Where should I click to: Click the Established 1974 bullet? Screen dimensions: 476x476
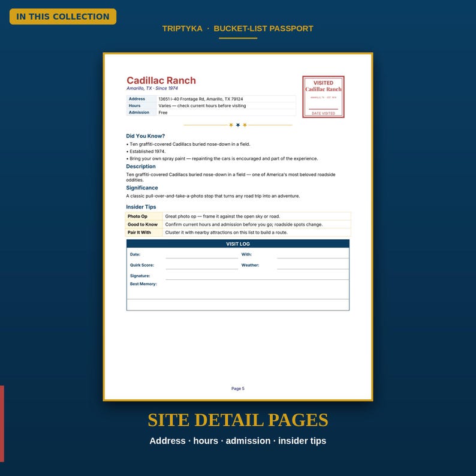point(146,151)
